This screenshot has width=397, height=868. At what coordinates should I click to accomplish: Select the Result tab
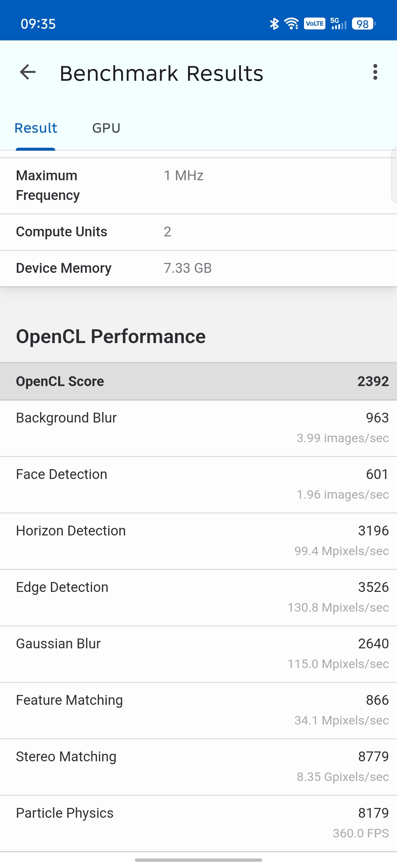pos(36,128)
